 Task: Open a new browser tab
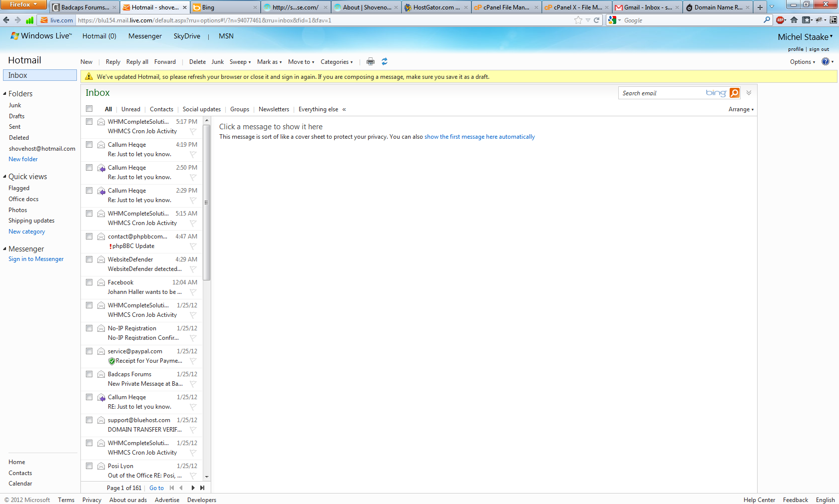[760, 7]
